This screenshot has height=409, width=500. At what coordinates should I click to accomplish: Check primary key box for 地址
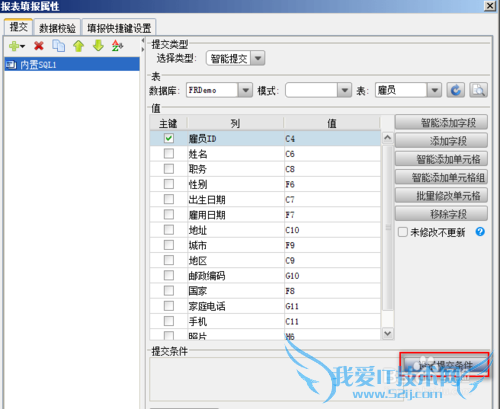[x=169, y=230]
